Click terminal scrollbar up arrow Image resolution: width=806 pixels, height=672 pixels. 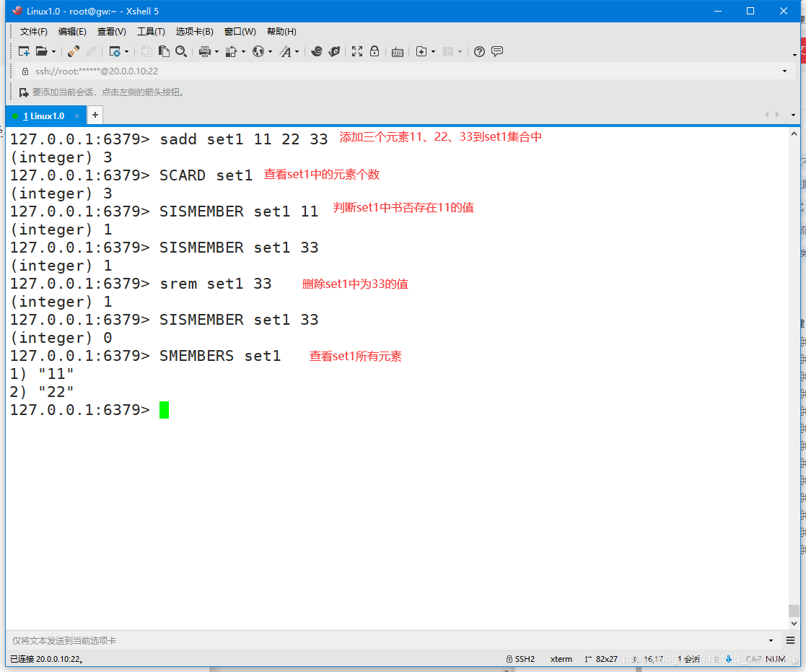pyautogui.click(x=794, y=134)
